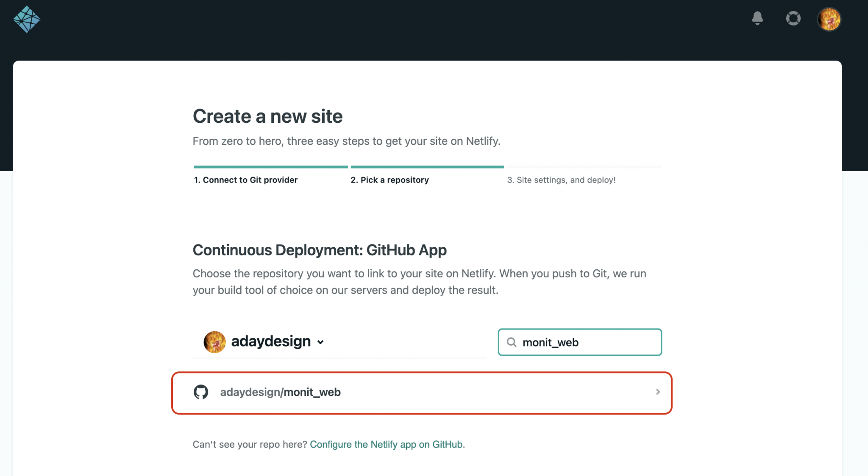Click the help life-ring icon in the header

pyautogui.click(x=793, y=19)
